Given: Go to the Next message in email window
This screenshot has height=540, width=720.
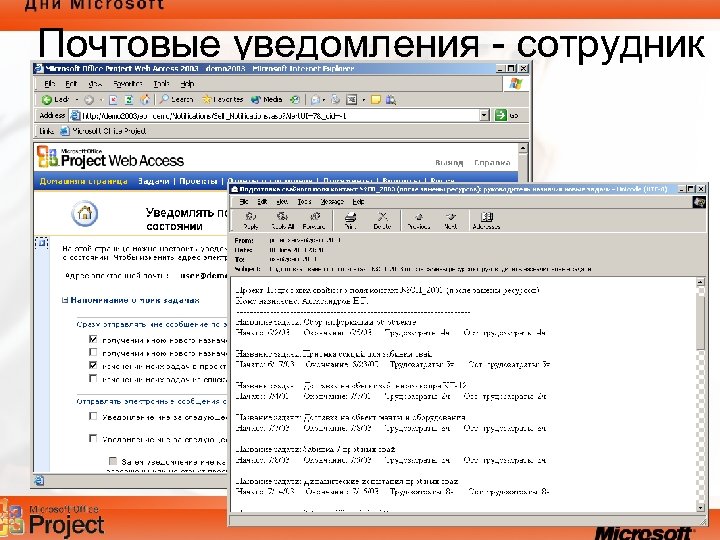Looking at the screenshot, I should [x=451, y=220].
